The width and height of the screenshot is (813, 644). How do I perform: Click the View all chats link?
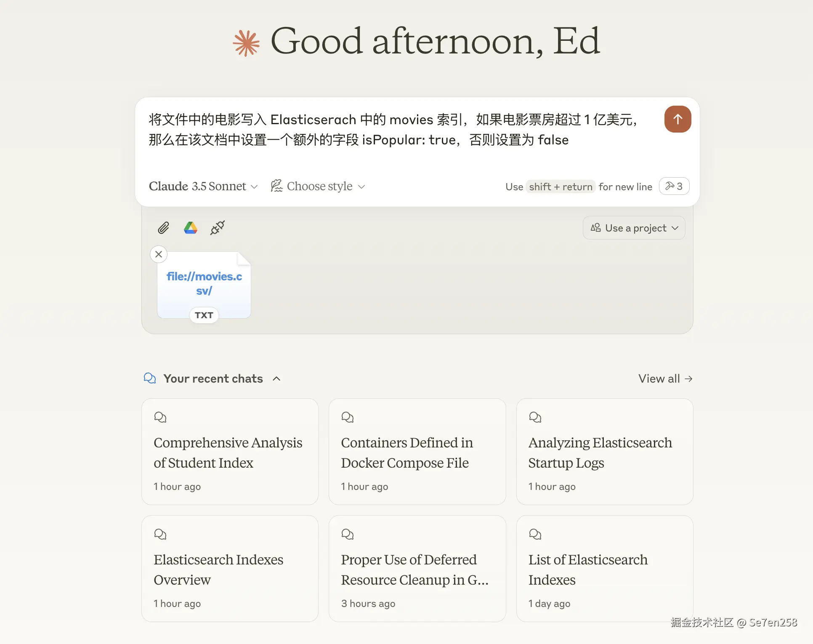pyautogui.click(x=665, y=378)
